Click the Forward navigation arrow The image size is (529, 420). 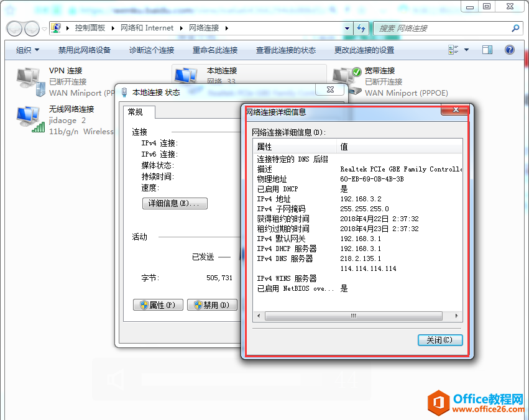(32, 29)
